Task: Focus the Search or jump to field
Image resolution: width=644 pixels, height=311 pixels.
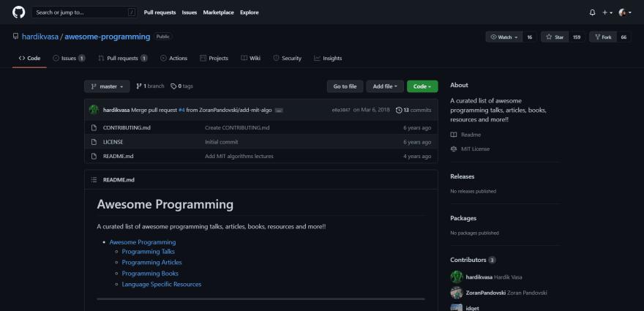Action: pos(85,12)
